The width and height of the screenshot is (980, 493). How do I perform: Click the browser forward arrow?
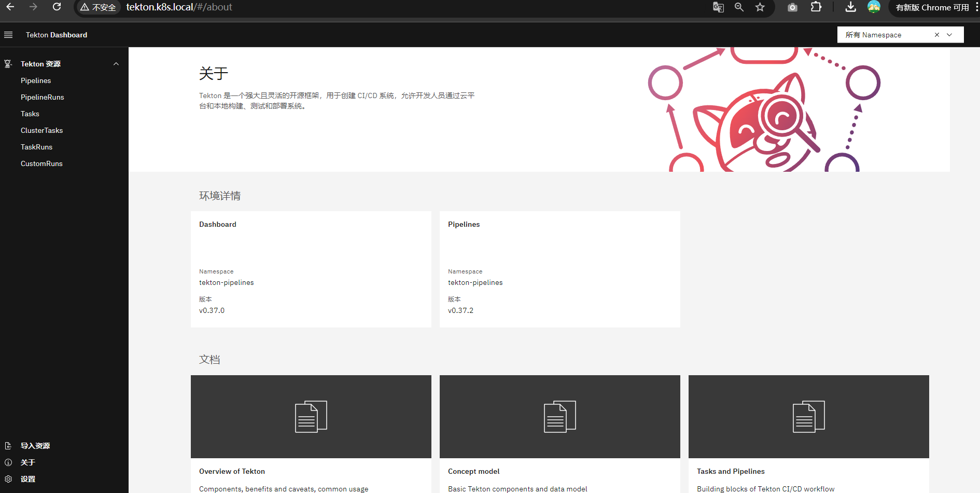[33, 7]
